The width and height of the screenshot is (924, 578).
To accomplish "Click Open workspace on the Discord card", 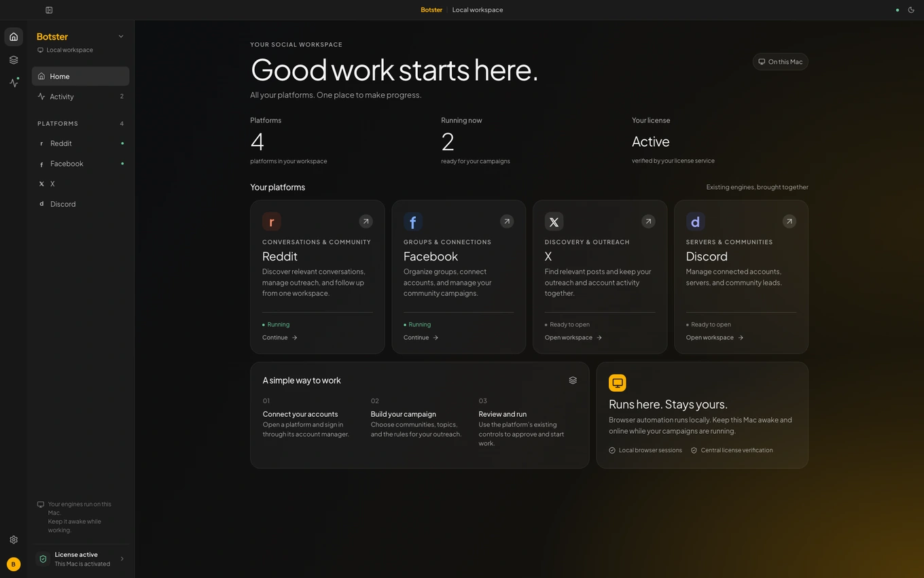I will 715,337.
